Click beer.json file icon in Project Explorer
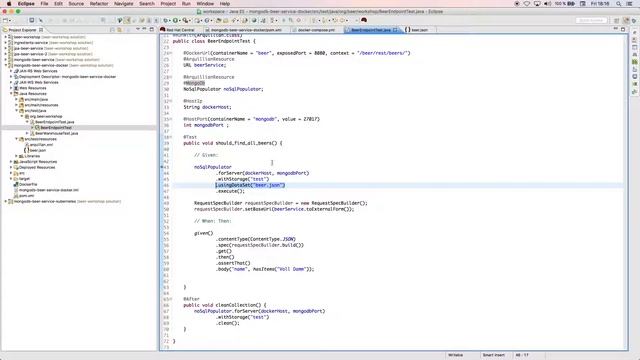 (27, 150)
